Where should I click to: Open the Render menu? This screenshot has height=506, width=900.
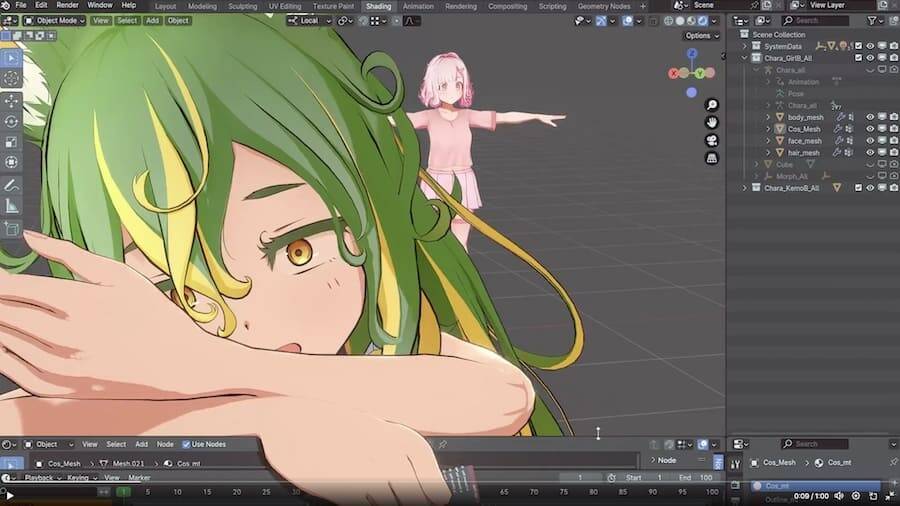[67, 6]
